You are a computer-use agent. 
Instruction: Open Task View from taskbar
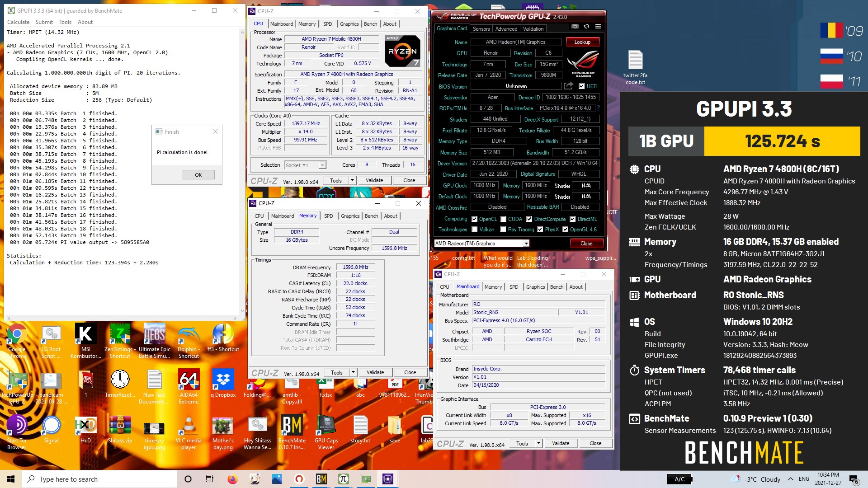coord(210,479)
